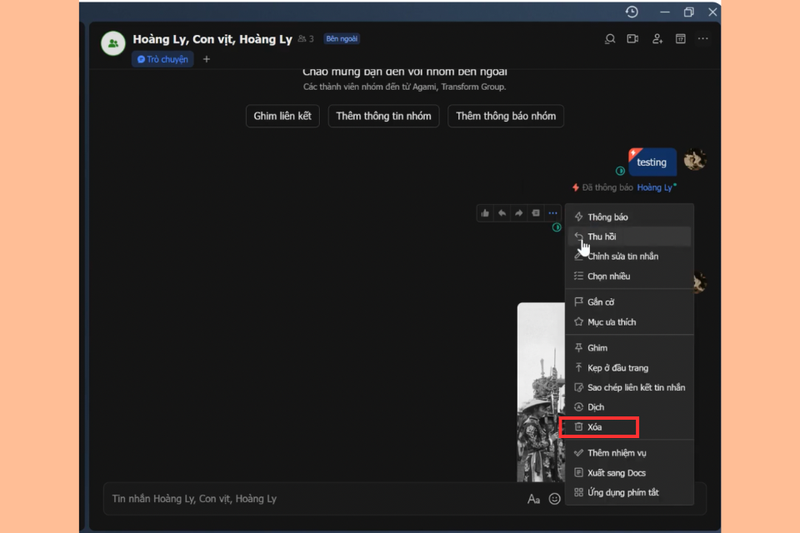Switch to the Trò chuyện tab

coord(163,59)
